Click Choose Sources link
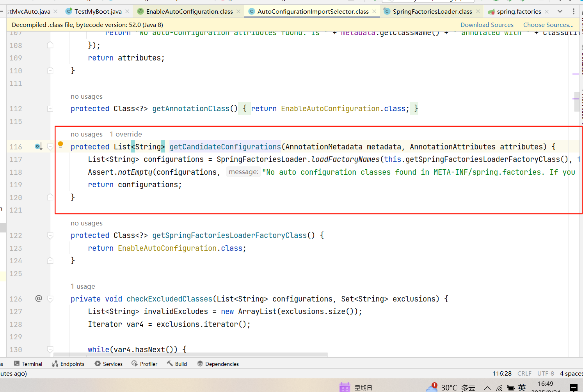The height and width of the screenshot is (392, 583). [548, 25]
